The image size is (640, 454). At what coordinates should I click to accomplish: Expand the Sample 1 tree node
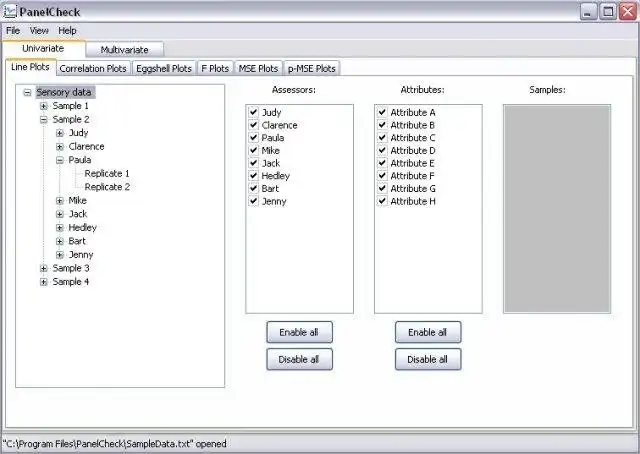[44, 106]
